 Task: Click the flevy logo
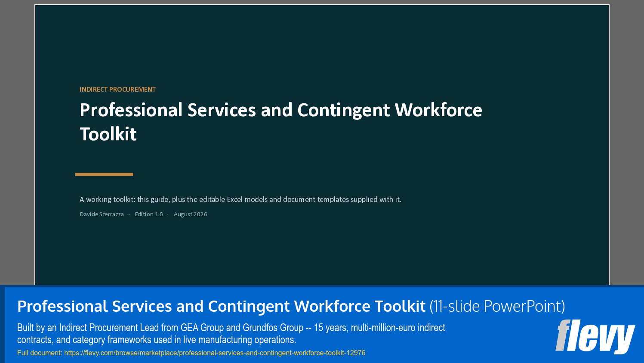(595, 336)
